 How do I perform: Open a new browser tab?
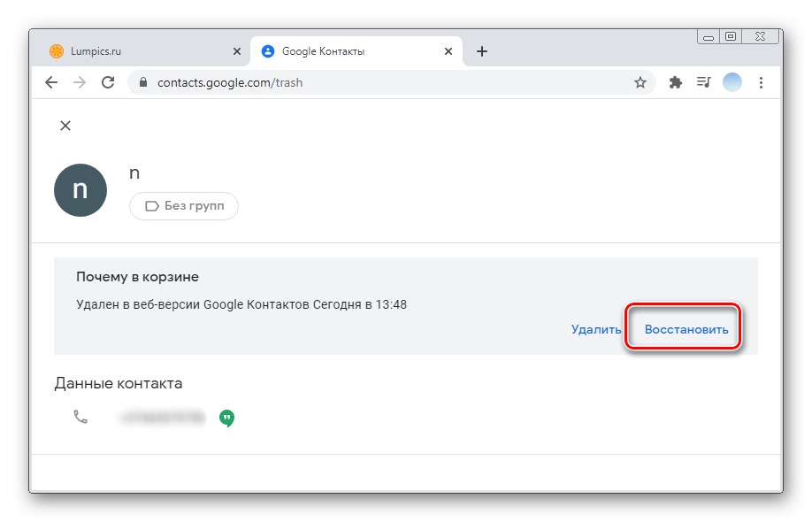click(x=482, y=51)
